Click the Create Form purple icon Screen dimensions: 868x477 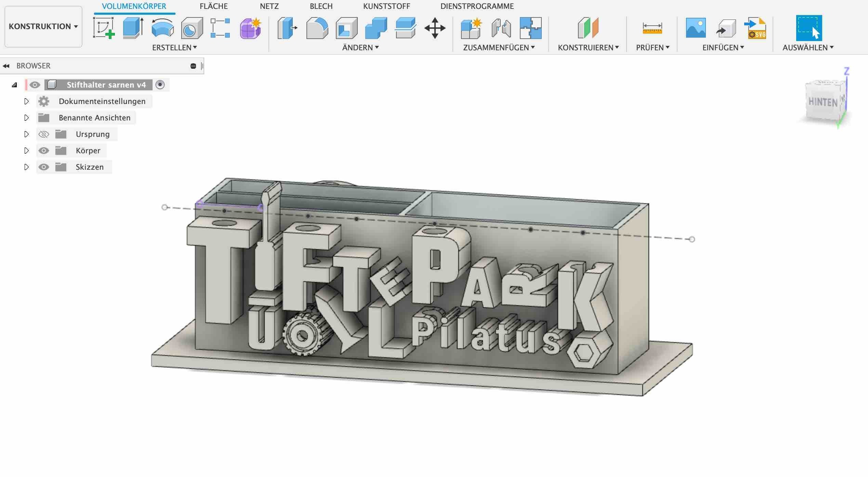(x=251, y=28)
